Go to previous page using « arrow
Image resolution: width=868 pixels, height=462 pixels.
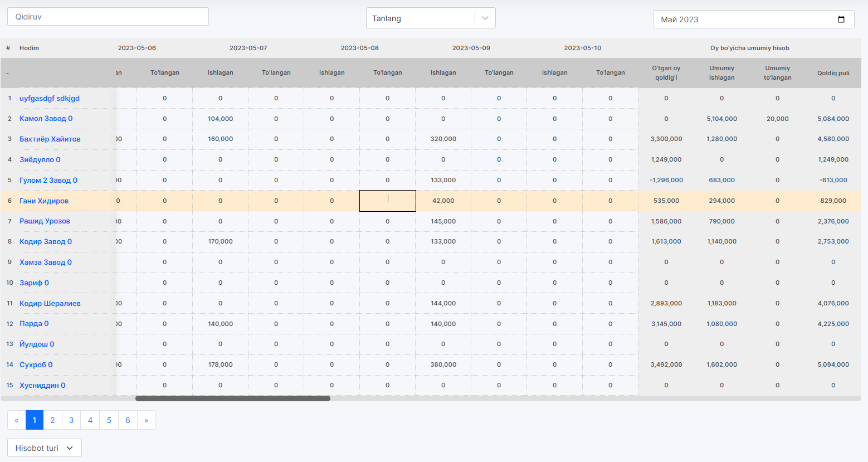click(x=17, y=420)
